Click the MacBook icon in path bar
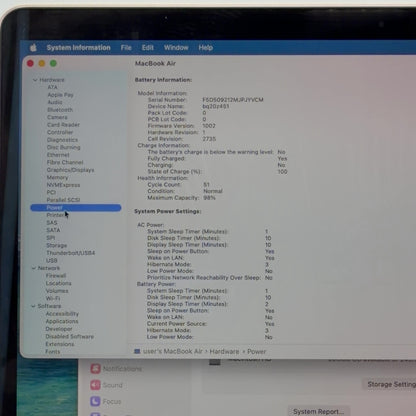 [x=137, y=351]
